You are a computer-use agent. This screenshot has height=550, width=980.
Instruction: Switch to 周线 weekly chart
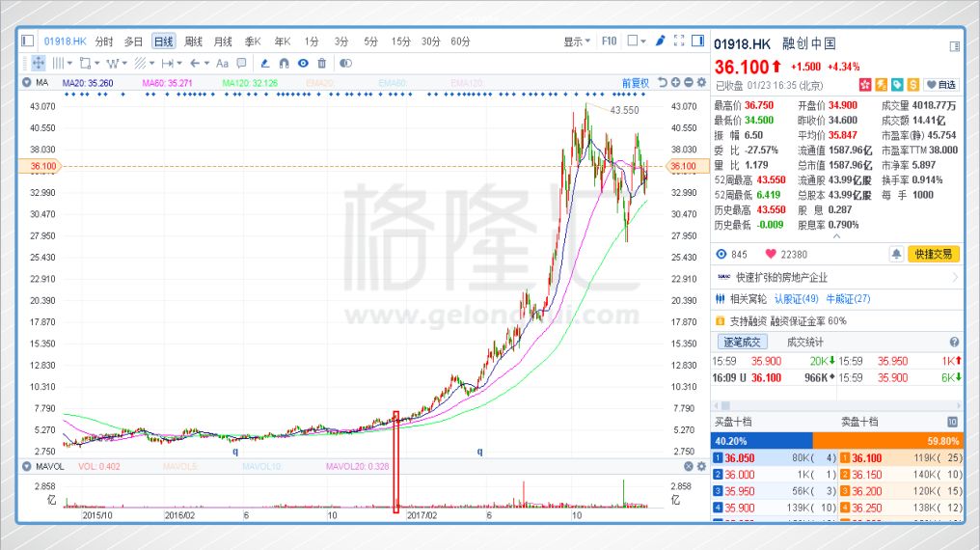coord(193,41)
